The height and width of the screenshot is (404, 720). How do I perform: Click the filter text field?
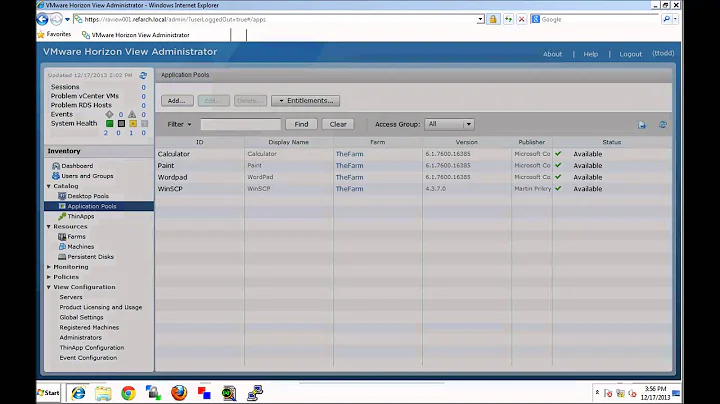point(241,124)
